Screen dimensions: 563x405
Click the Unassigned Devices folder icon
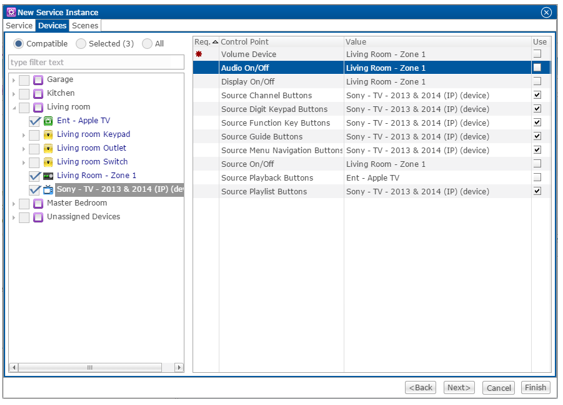38,217
